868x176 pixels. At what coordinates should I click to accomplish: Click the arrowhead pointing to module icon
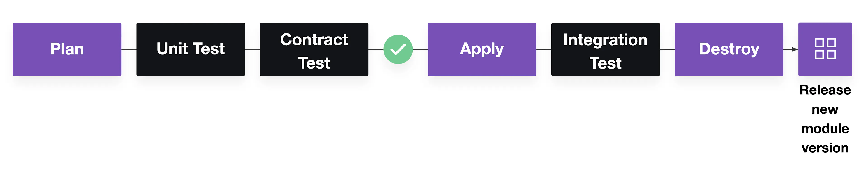point(795,49)
